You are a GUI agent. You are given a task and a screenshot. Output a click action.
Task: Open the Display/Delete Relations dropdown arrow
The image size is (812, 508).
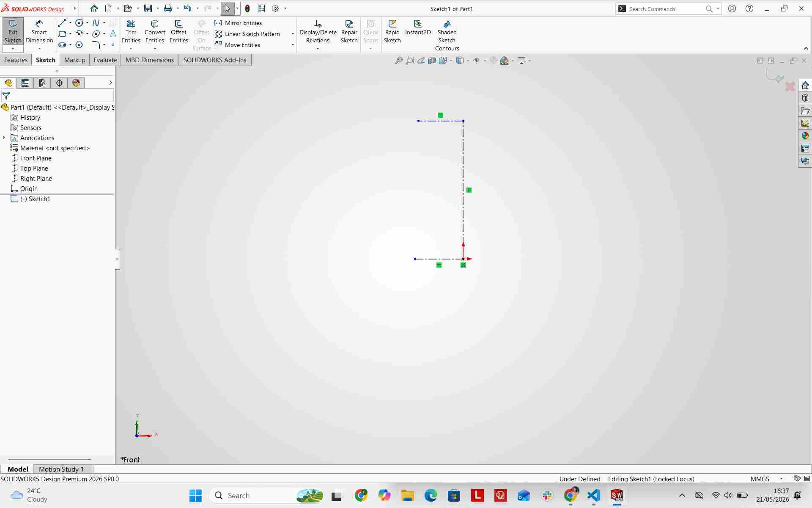[318, 49]
